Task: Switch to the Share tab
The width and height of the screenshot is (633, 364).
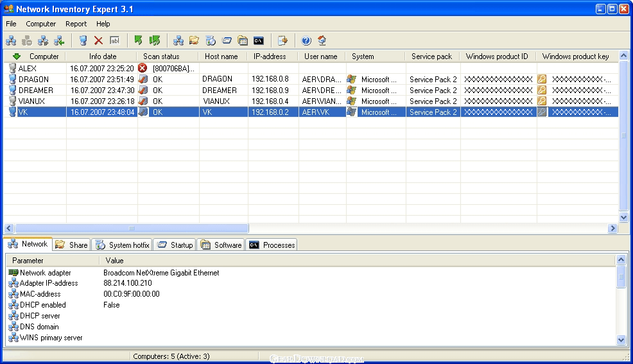Action: 71,245
